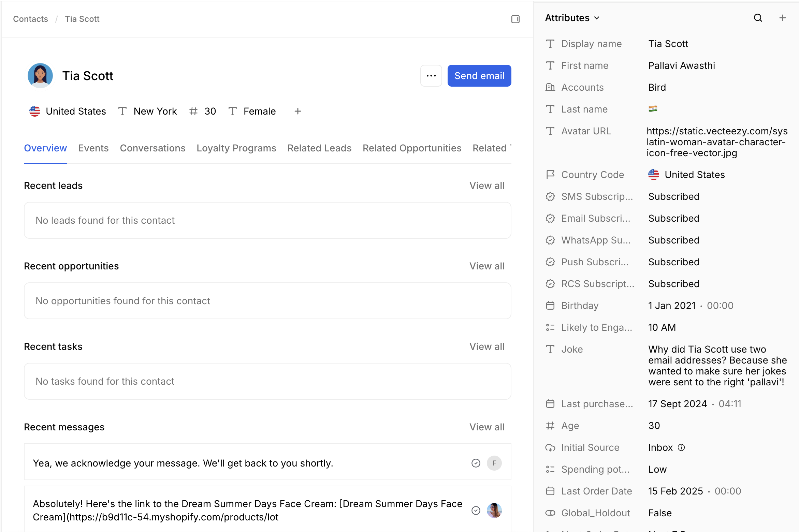Open the three-dots more options menu
Screen dimensions: 799x532
(x=431, y=76)
